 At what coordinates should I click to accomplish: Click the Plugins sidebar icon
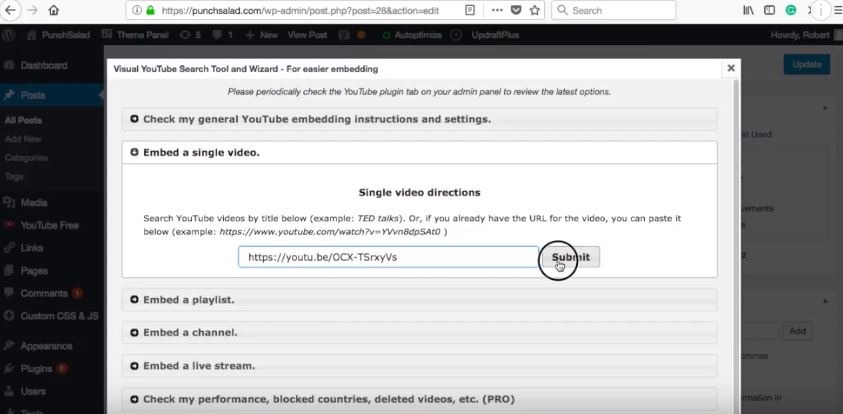pos(9,369)
